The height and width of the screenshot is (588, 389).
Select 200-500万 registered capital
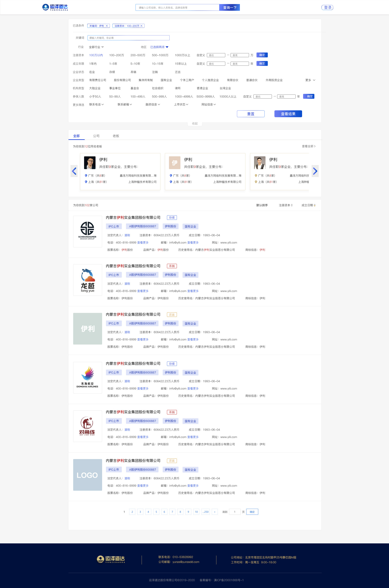(138, 55)
